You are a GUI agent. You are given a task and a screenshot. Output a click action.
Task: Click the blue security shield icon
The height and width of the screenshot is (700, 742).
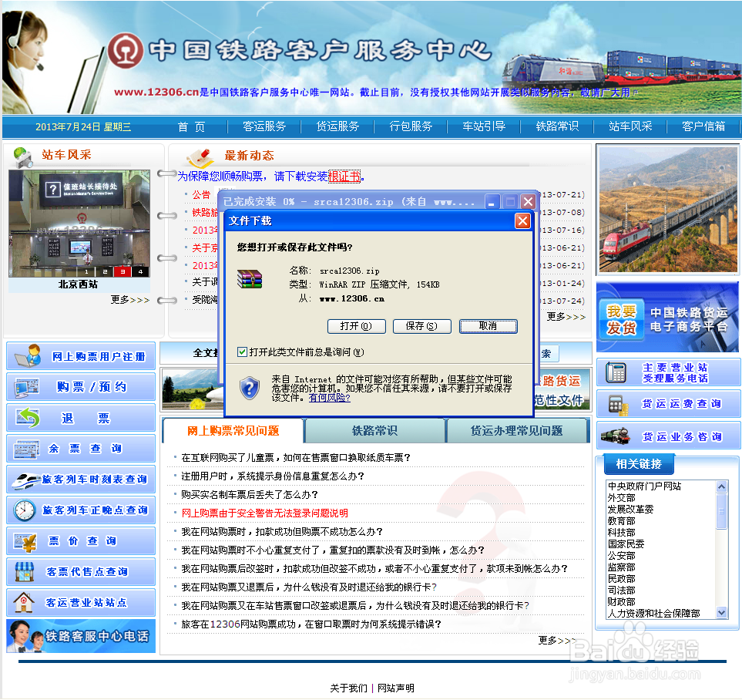[x=250, y=388]
